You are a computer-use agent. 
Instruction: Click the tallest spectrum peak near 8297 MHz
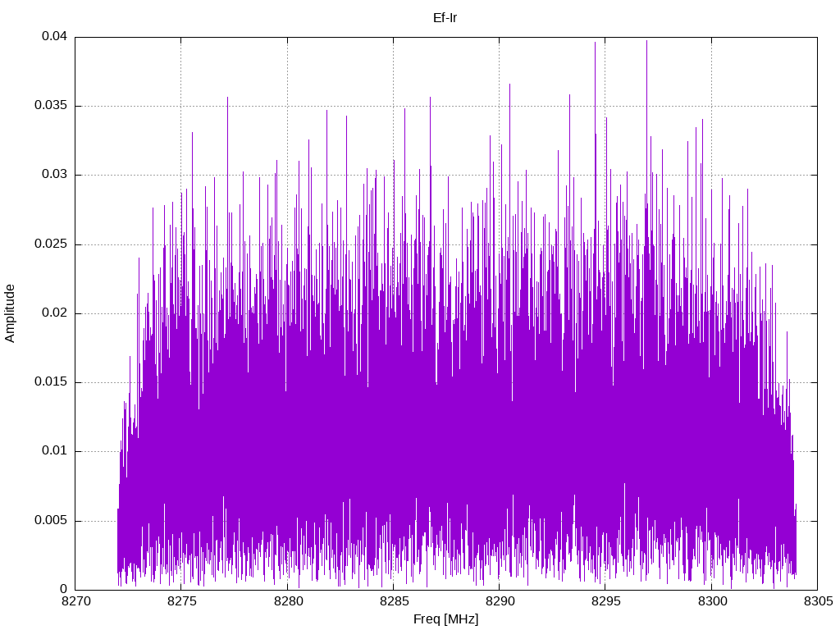(x=646, y=42)
